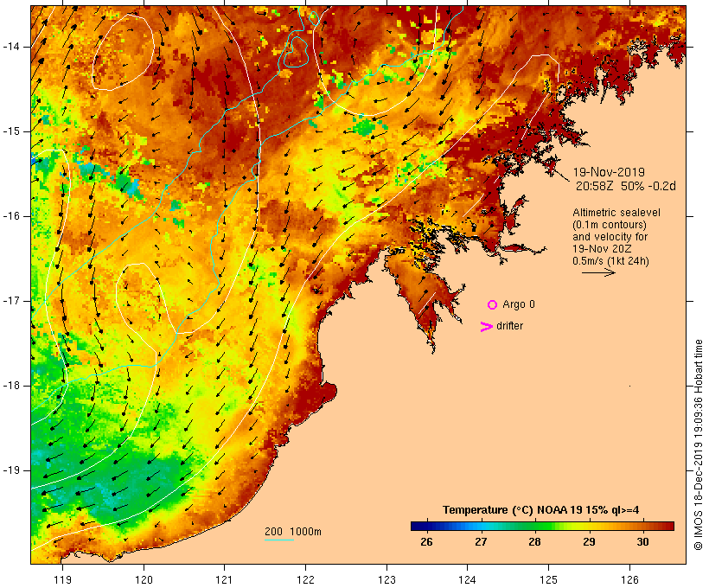
Task: Click the '0.5m/s (1kt 24h)' label
Action: [x=610, y=261]
